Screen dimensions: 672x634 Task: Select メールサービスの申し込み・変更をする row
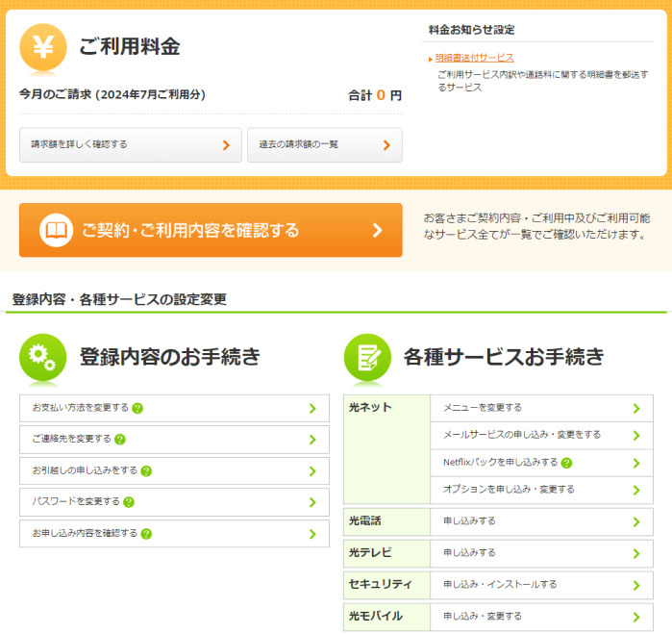pyautogui.click(x=541, y=435)
